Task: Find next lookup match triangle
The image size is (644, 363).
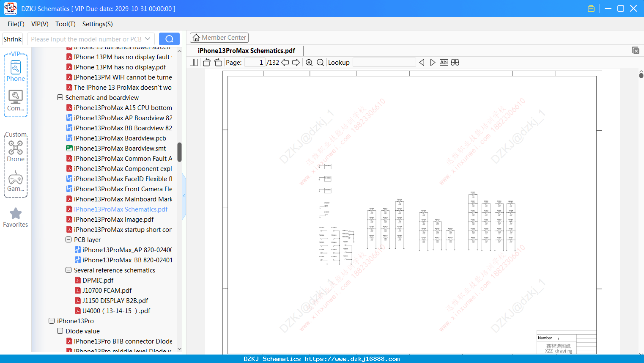Action: [x=433, y=63]
